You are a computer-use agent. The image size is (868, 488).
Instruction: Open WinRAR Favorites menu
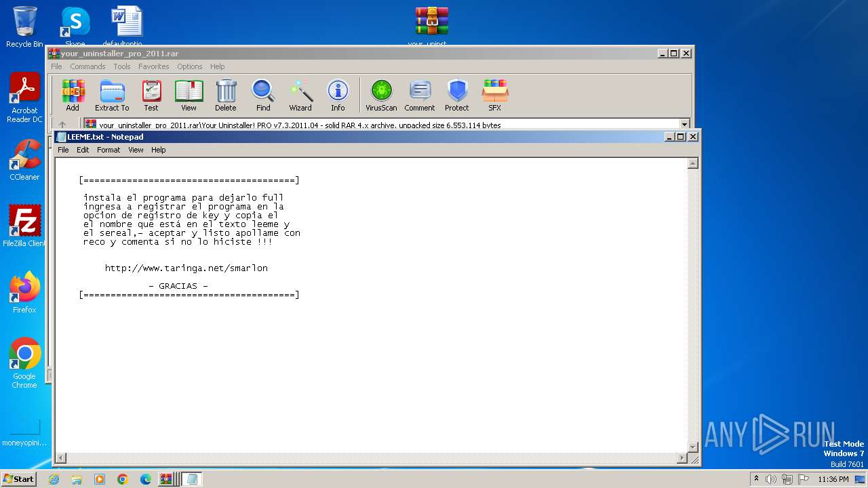pos(154,66)
